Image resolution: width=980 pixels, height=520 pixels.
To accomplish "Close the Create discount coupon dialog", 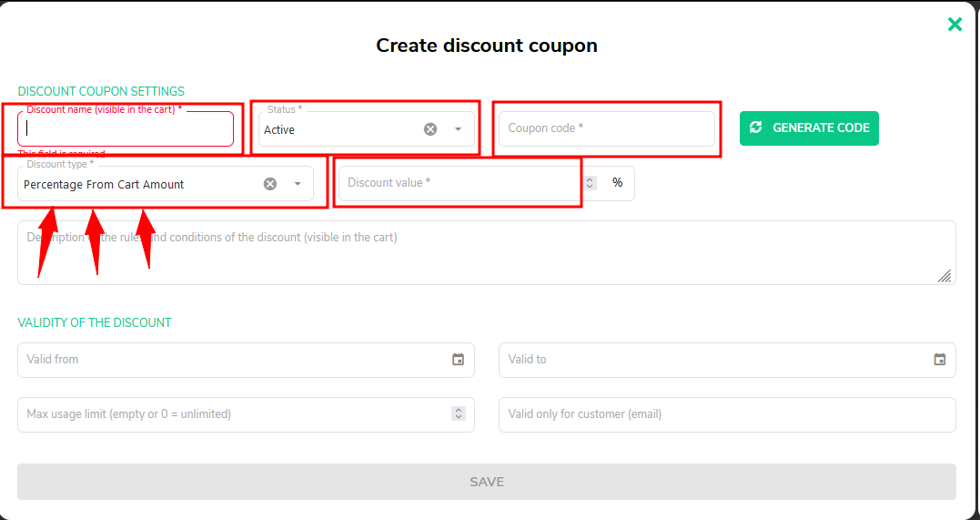I will (x=955, y=25).
